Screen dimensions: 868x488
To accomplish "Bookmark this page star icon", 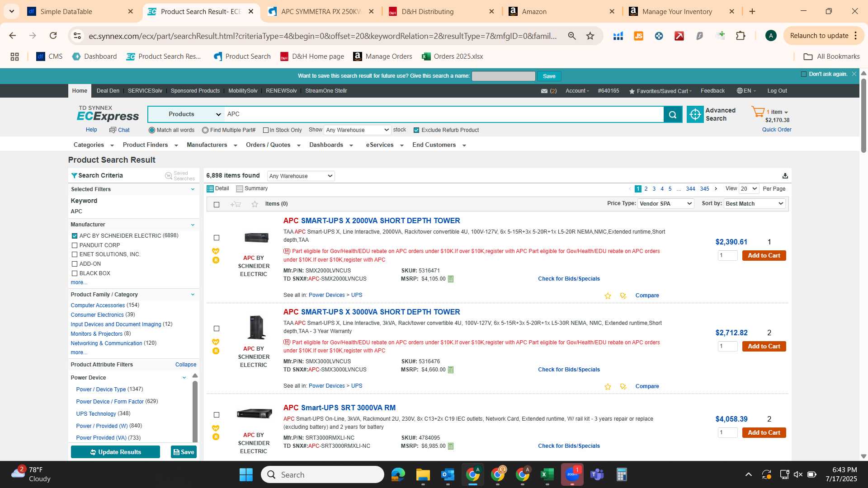I will tap(590, 36).
